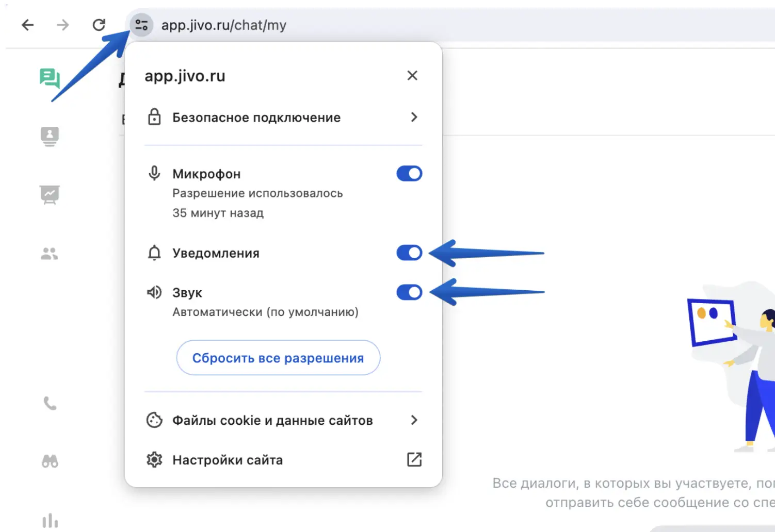
Task: Close the app.jivo.ru site info popup
Action: click(412, 76)
